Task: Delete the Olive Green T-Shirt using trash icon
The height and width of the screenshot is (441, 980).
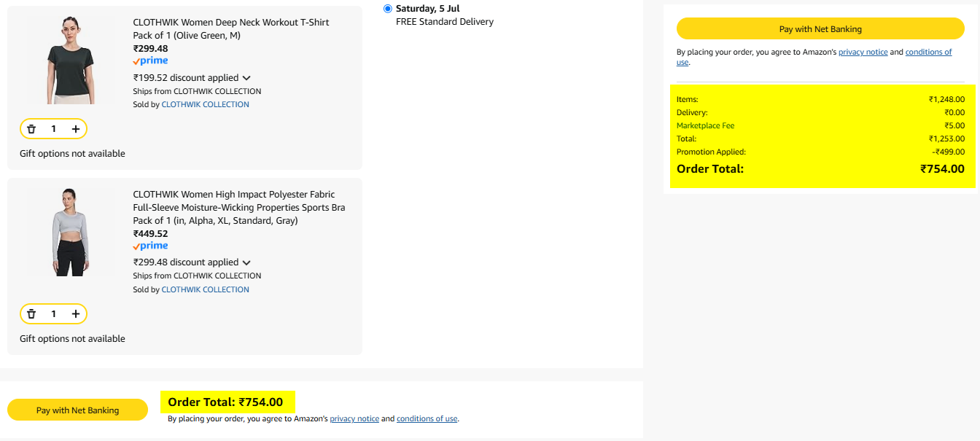Action: [31, 129]
